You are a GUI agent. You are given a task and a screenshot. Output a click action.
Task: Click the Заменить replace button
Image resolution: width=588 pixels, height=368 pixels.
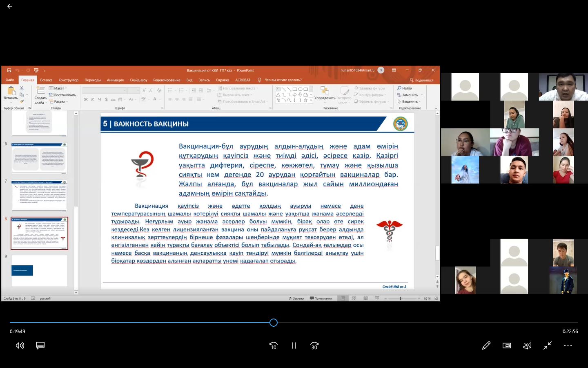[x=407, y=95]
